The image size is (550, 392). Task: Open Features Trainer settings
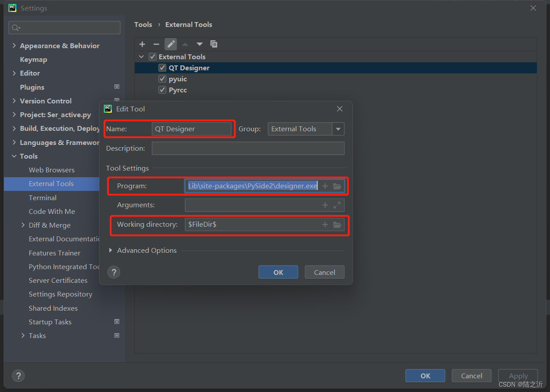pyautogui.click(x=54, y=253)
